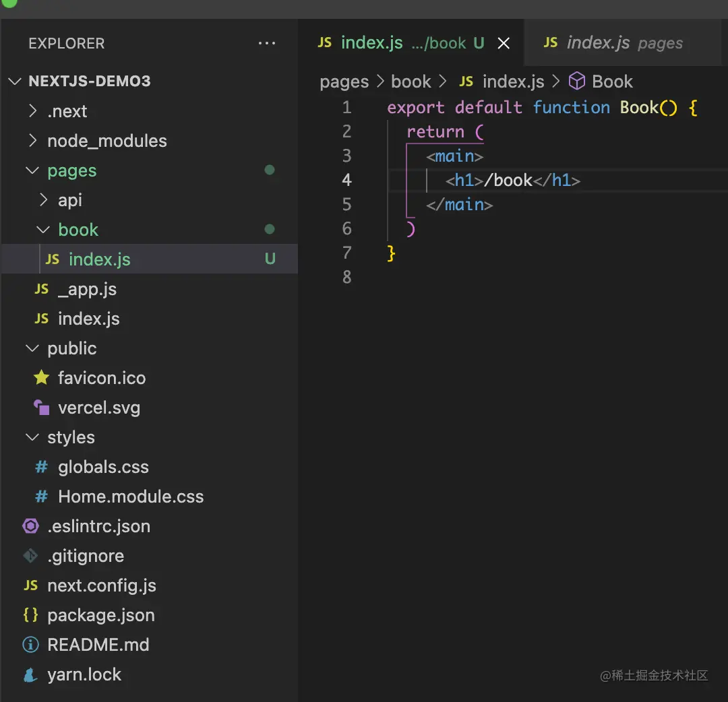This screenshot has width=728, height=702.
Task: Open globals.css from styles folder
Action: (x=103, y=467)
